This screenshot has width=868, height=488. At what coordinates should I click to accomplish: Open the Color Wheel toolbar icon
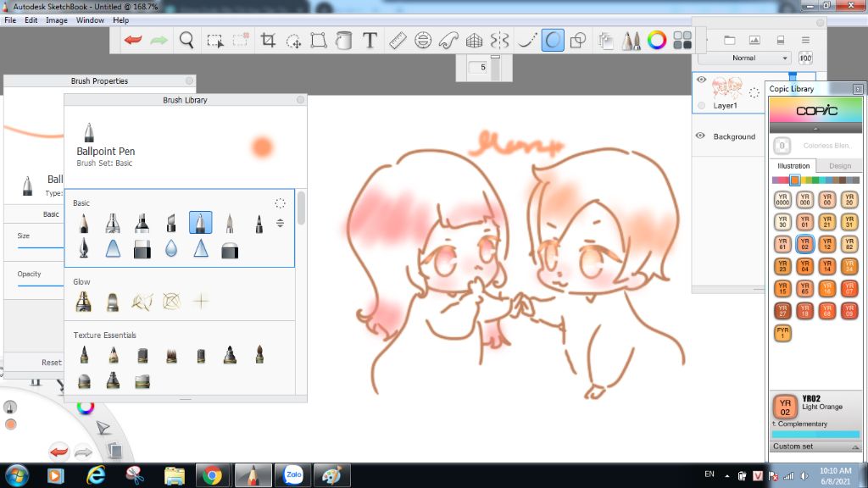[657, 41]
